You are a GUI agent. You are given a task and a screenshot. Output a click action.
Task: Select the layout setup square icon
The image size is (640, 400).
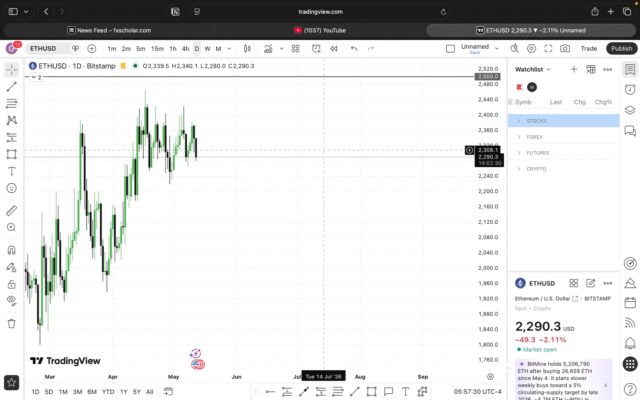[451, 49]
